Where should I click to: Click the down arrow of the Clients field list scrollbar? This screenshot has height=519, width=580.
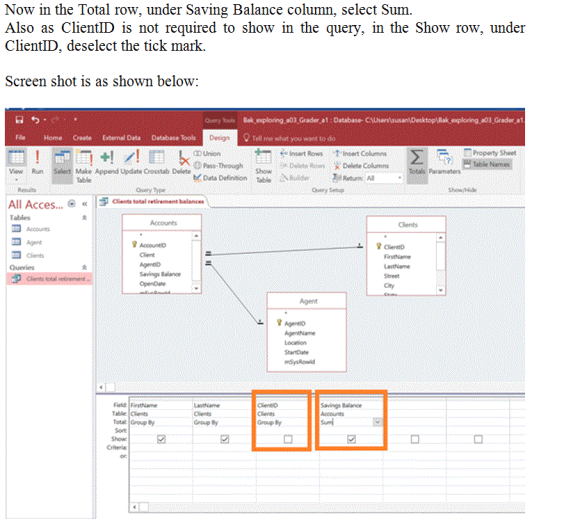point(440,290)
